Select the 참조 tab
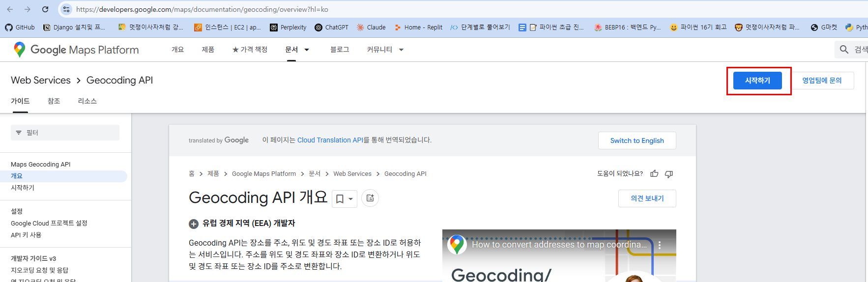 (x=54, y=101)
